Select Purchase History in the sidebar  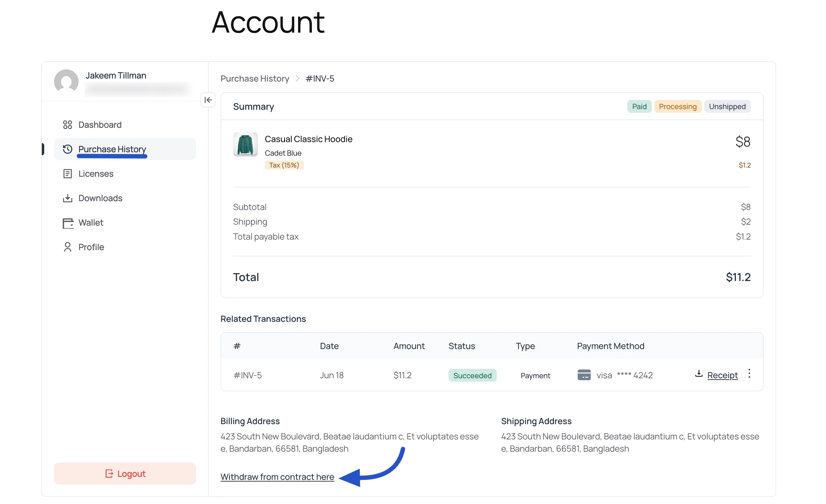point(125,149)
